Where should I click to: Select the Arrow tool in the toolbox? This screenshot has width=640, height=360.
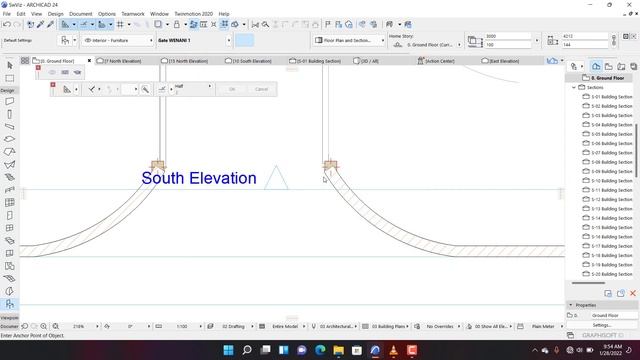(x=10, y=65)
